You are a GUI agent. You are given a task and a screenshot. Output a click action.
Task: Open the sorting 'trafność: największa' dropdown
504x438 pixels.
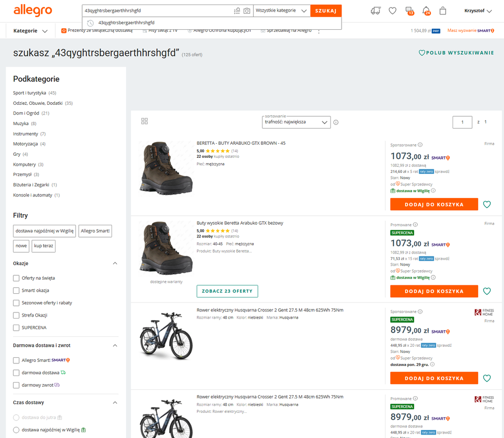point(297,122)
